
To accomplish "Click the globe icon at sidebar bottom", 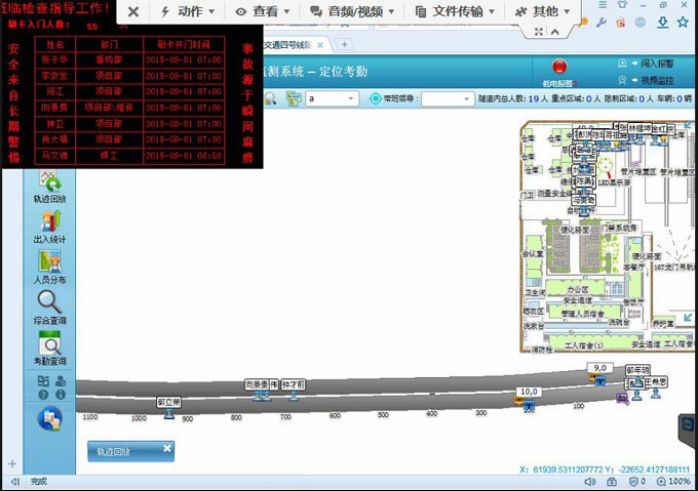I will (49, 419).
